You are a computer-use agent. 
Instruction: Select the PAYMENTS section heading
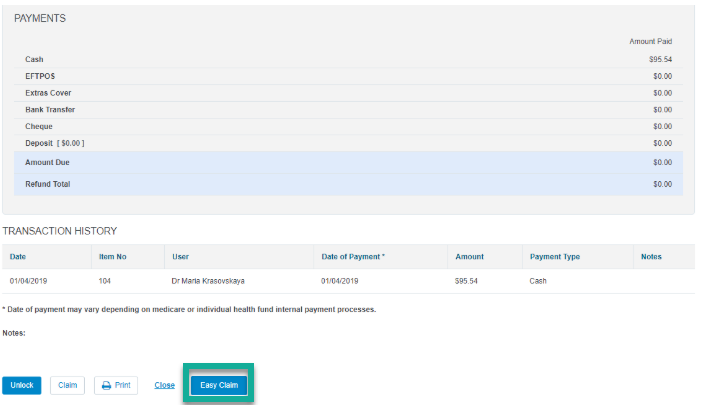[40, 18]
